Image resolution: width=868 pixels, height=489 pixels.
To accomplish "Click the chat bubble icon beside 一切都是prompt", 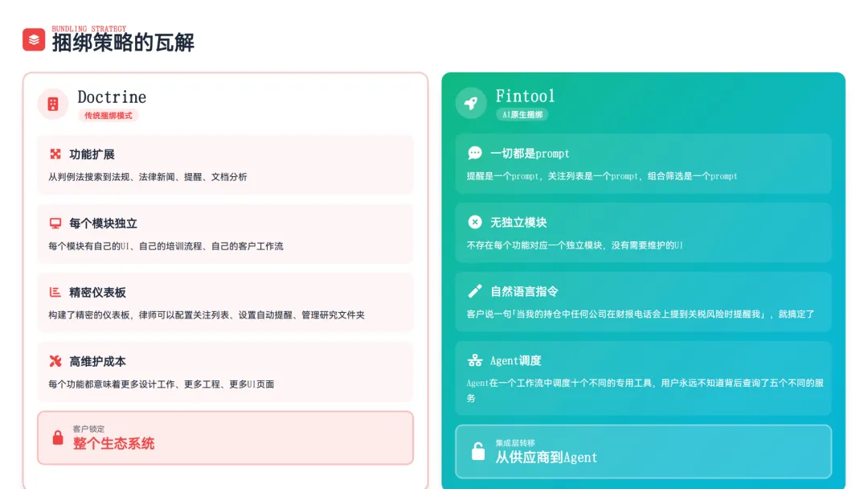I will point(475,153).
